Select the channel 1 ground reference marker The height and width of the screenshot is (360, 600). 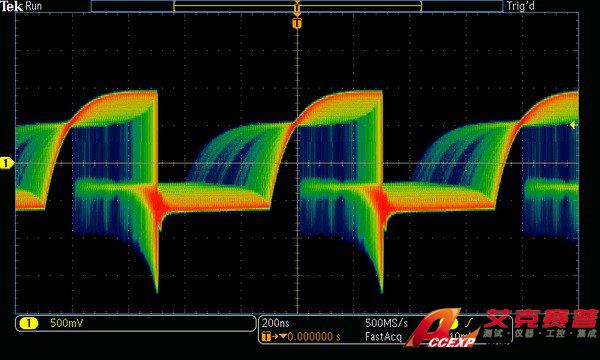point(7,163)
